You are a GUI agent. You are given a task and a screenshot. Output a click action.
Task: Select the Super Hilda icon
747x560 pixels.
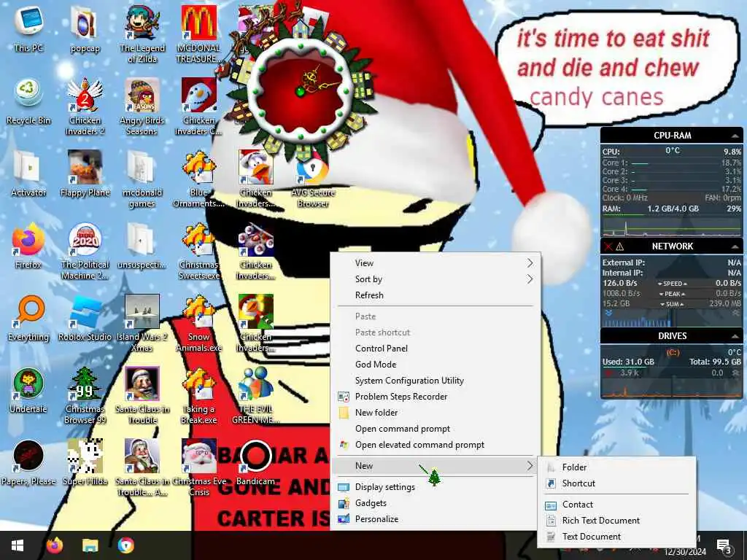click(x=85, y=462)
